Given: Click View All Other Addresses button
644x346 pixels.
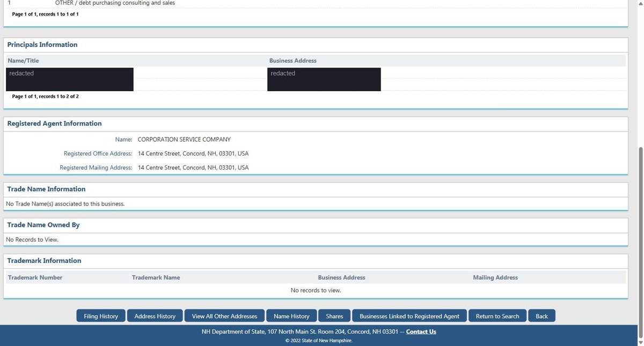Looking at the screenshot, I should pos(225,316).
